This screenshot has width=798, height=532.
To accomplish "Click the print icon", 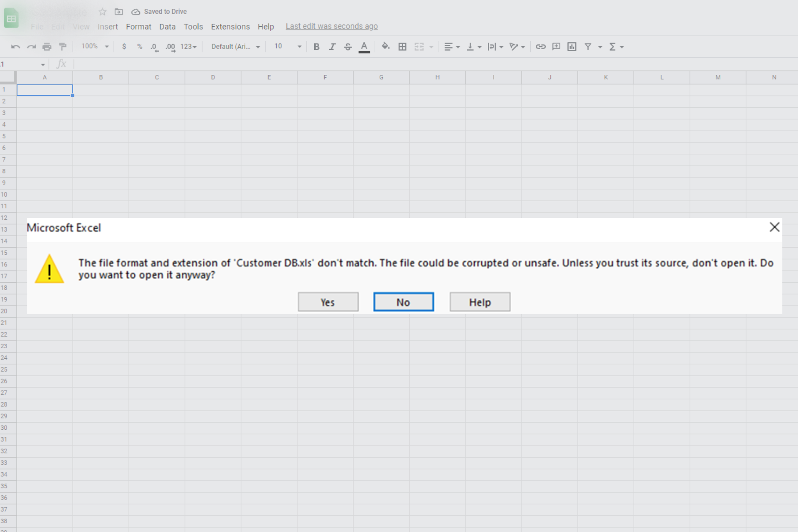I will [47, 47].
